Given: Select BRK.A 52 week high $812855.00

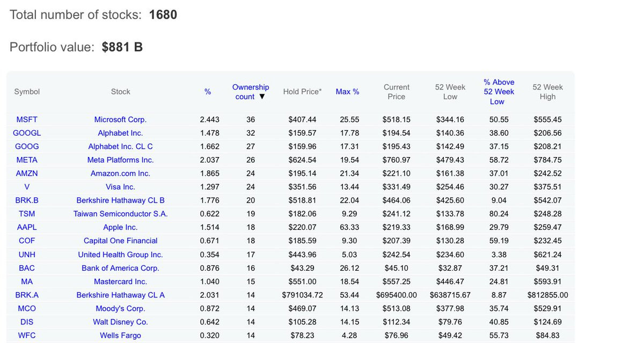Looking at the screenshot, I should (547, 295).
